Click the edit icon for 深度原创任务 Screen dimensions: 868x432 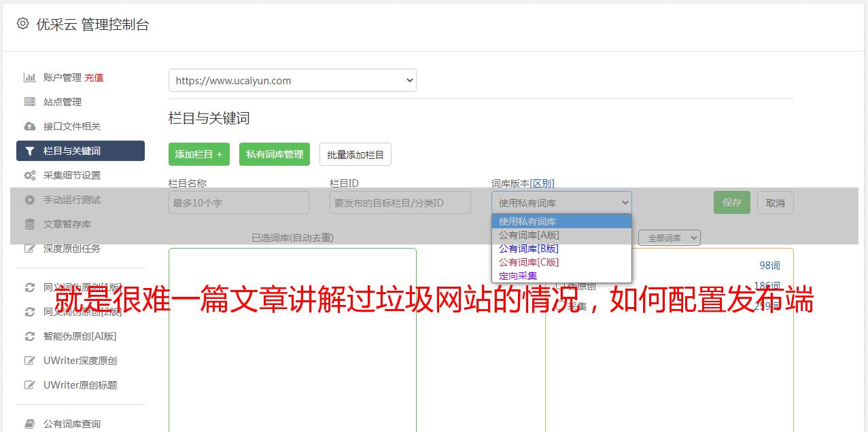pyautogui.click(x=29, y=249)
